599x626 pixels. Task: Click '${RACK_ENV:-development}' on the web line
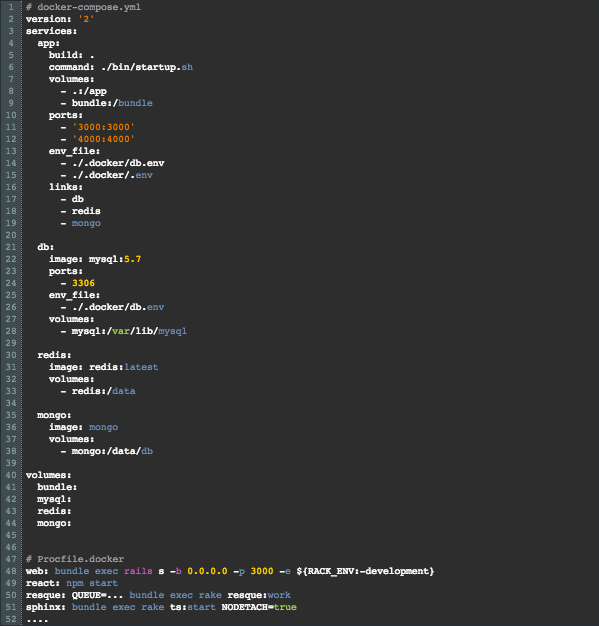[x=365, y=571]
